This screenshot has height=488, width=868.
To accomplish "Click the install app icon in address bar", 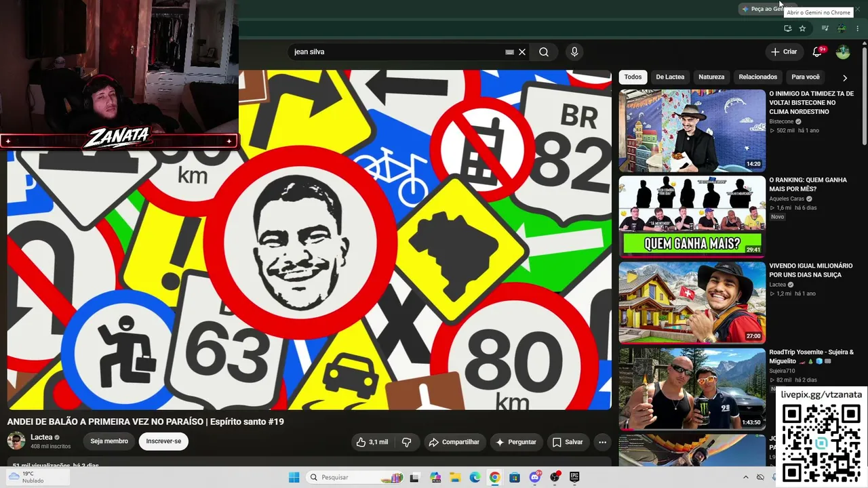I will [787, 28].
